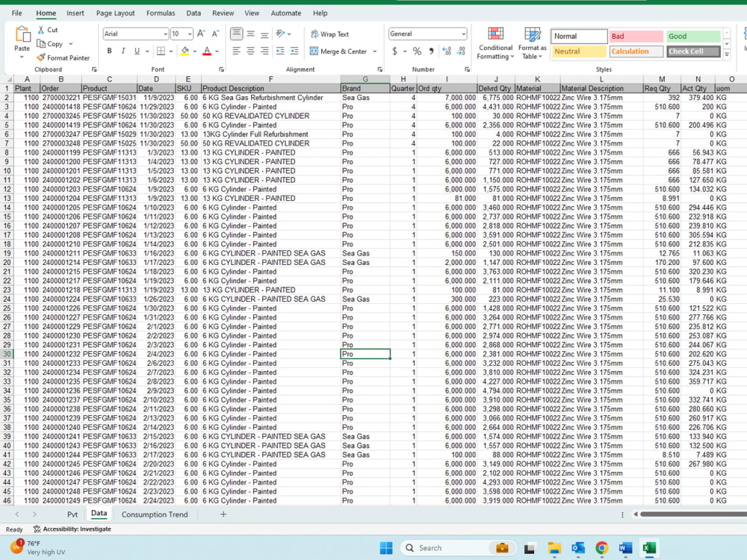This screenshot has width=747, height=560.
Task: Open the Pvt sheet tab
Action: tap(72, 514)
